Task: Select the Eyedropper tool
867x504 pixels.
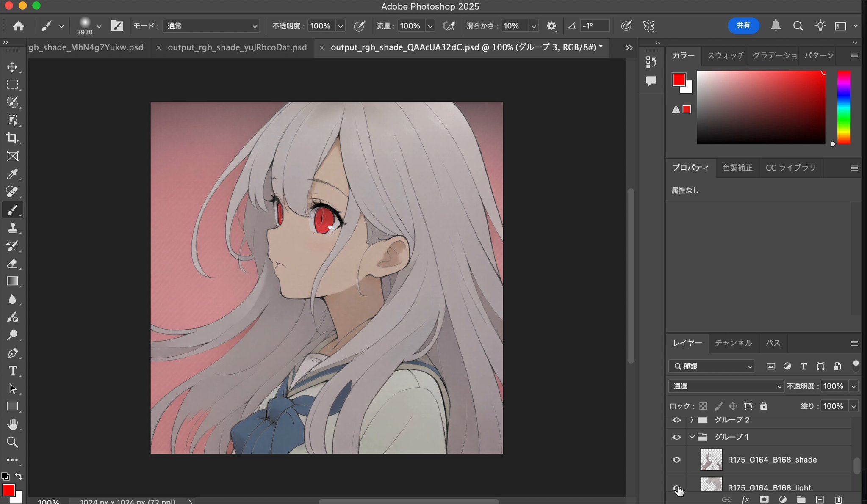Action: 12,174
